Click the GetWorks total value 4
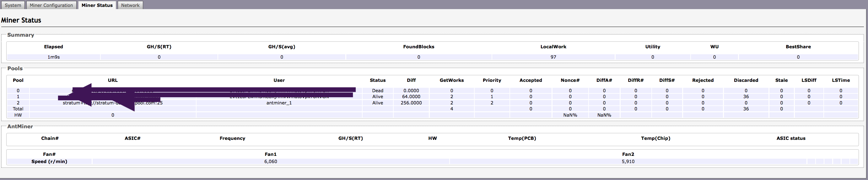Image resolution: width=868 pixels, height=180 pixels. pos(451,109)
